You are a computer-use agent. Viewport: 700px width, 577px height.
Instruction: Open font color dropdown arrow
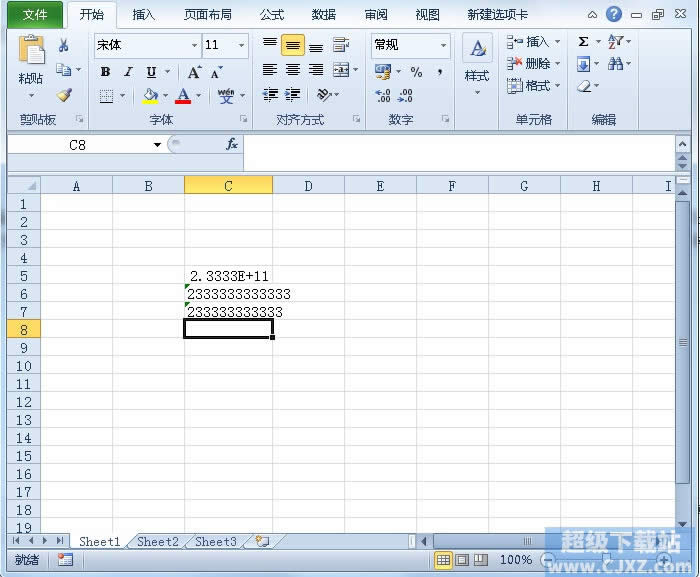coord(198,96)
